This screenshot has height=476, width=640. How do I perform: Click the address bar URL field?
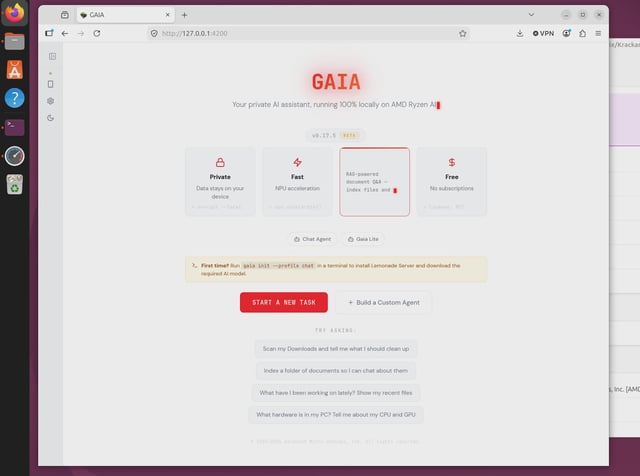pyautogui.click(x=306, y=33)
